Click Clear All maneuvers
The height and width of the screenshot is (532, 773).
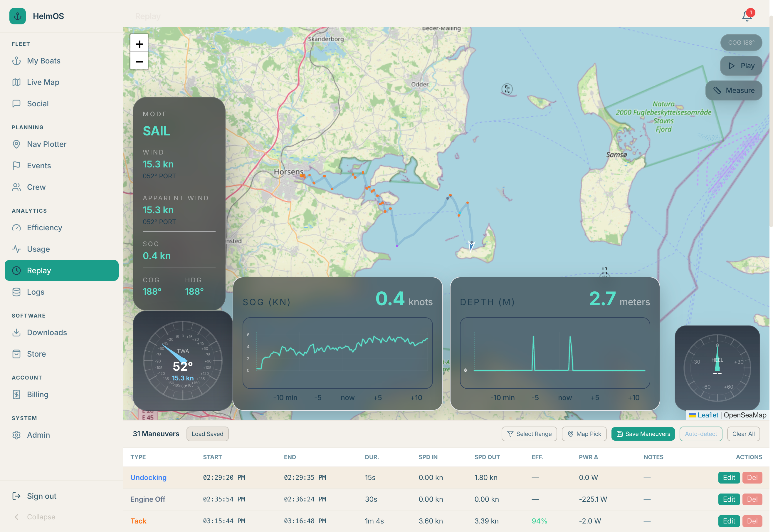coord(744,434)
